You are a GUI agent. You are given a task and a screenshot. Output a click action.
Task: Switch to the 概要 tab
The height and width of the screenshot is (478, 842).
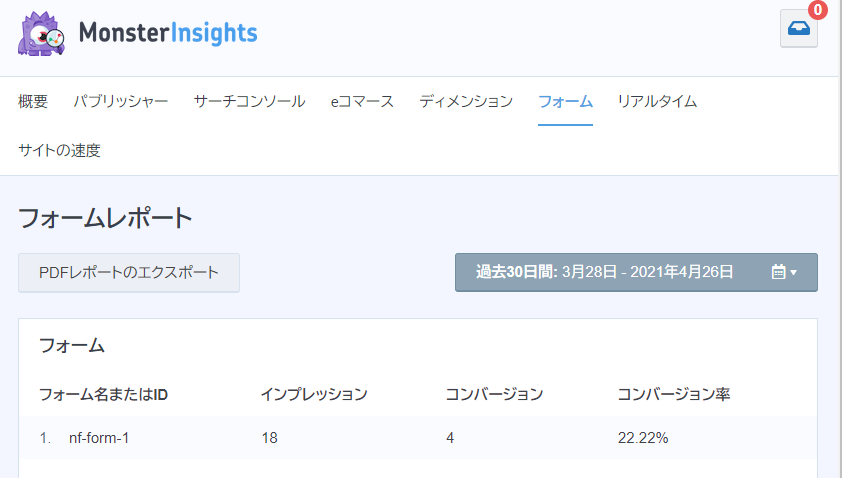(x=33, y=101)
